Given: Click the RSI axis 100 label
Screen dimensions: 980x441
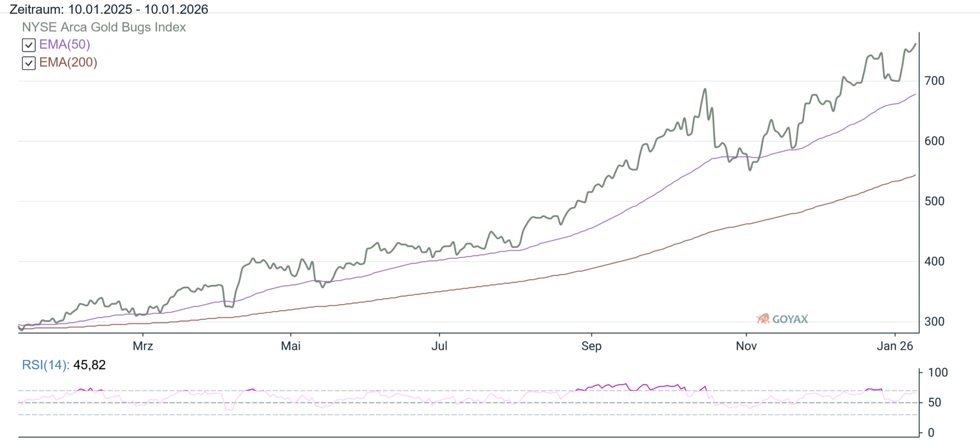Looking at the screenshot, I should click(938, 372).
